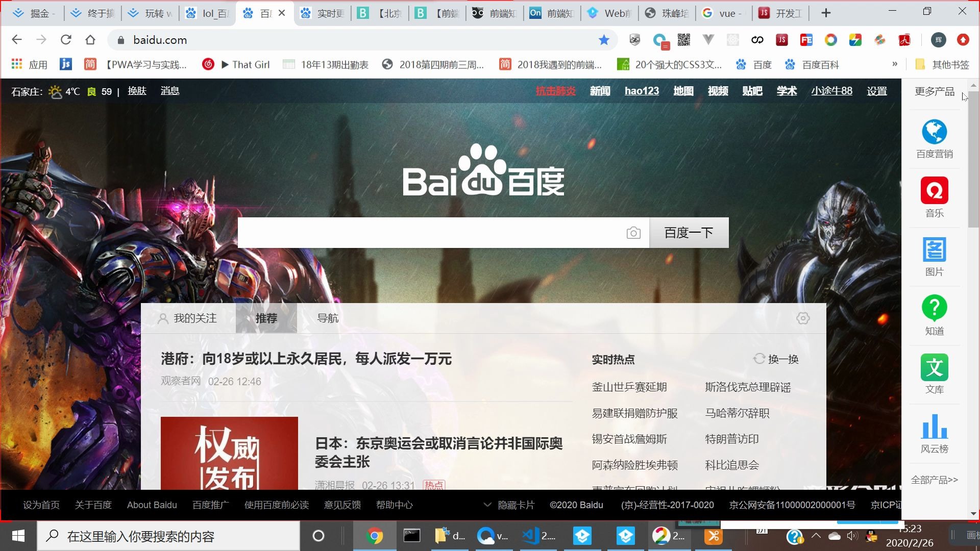Open the hao123 link

click(642, 91)
